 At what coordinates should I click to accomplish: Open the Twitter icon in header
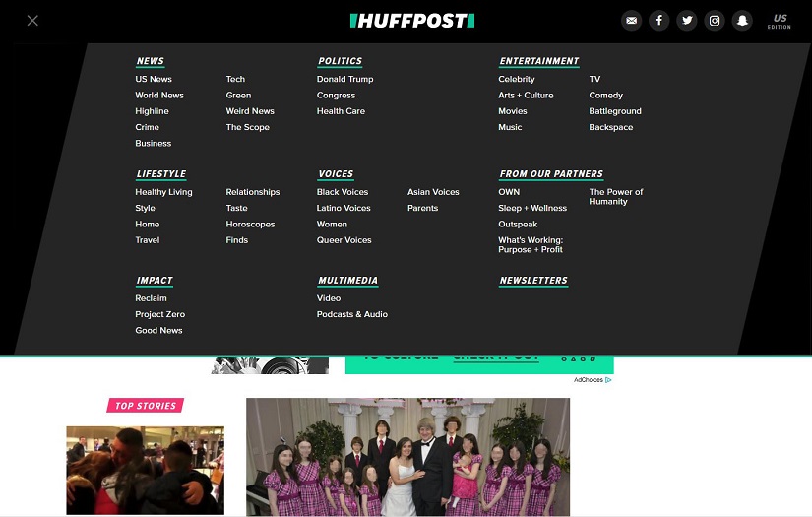pos(687,21)
